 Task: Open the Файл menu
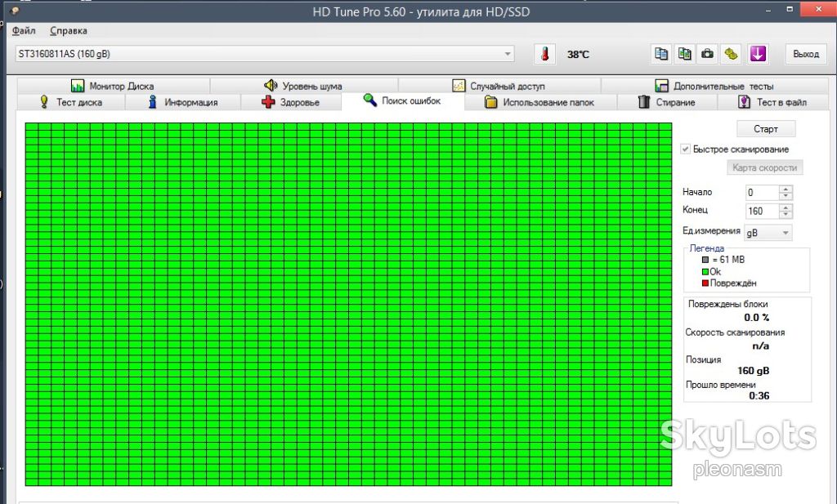pos(24,31)
